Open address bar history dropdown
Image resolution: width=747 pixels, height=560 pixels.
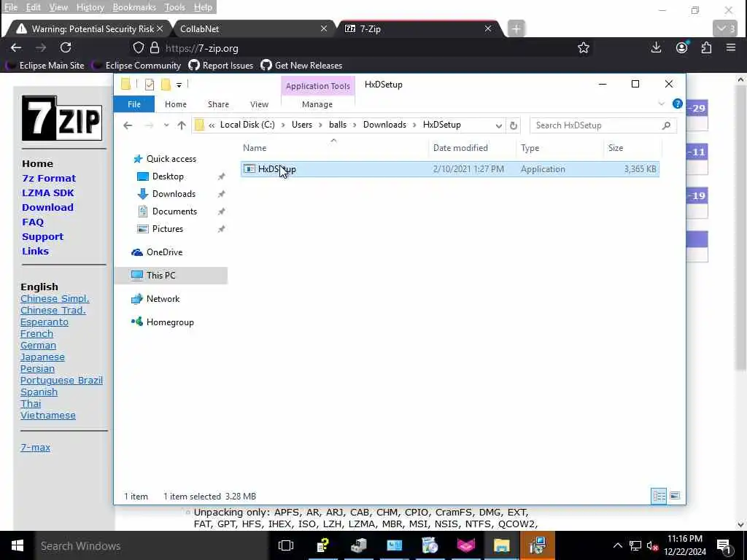(x=498, y=125)
